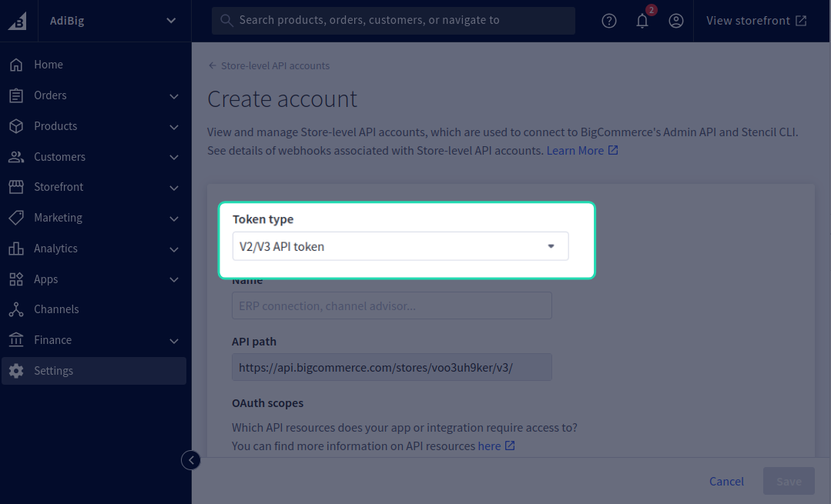Expand the Finance menu chevron
This screenshot has height=504, width=831.
(174, 340)
